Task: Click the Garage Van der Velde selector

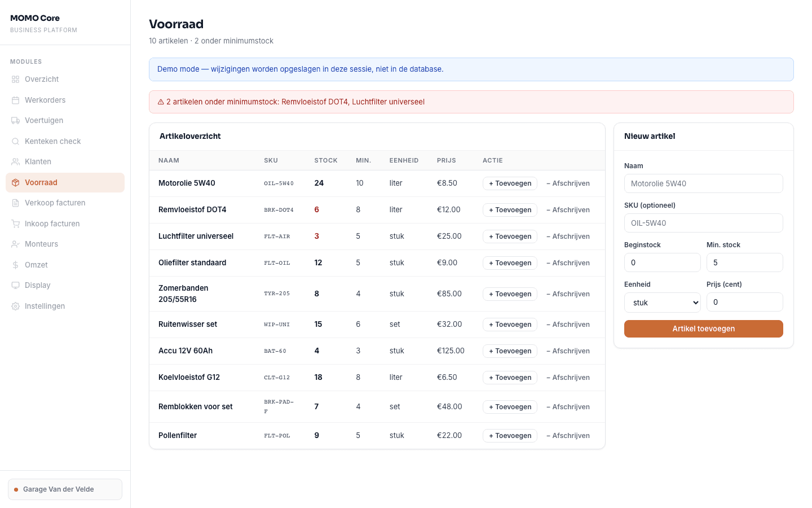Action: coord(65,489)
